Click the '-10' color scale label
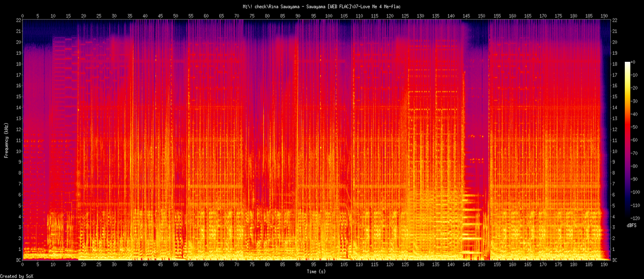 click(x=635, y=75)
